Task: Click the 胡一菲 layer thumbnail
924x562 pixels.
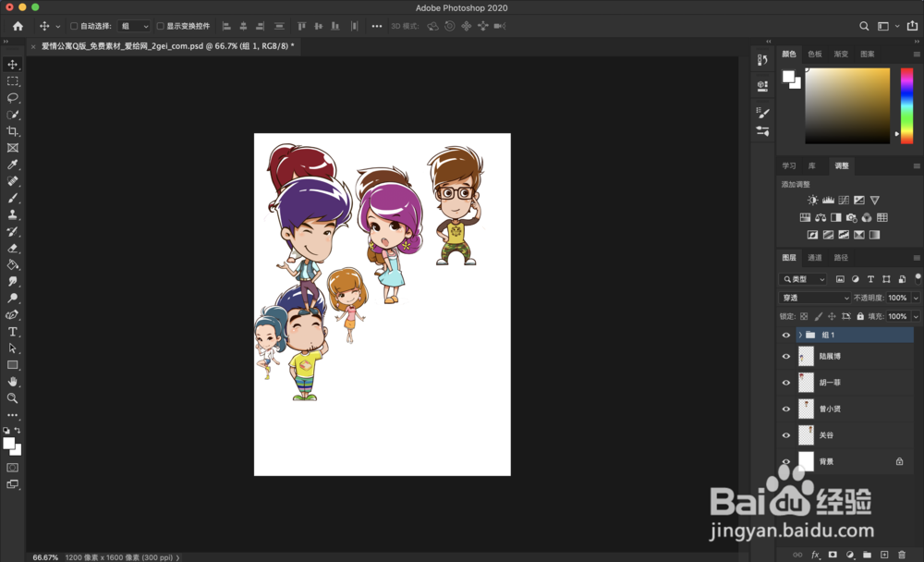Action: pyautogui.click(x=806, y=382)
